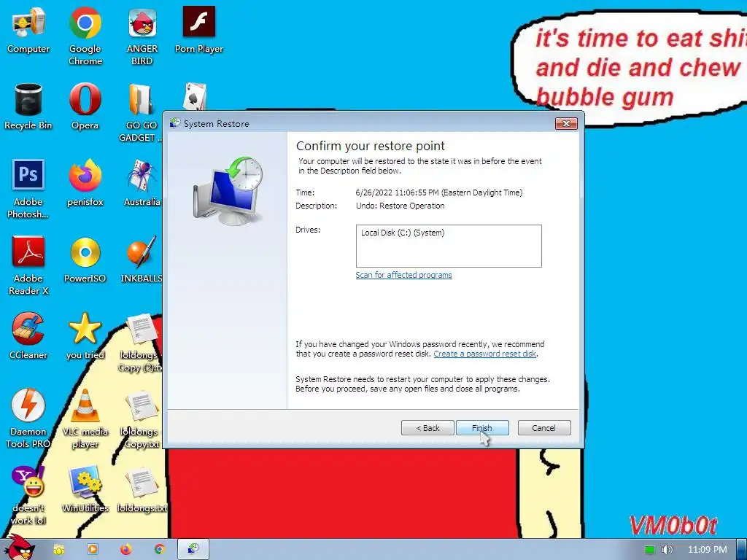
Task: Select the PowerISO desktop icon
Action: click(85, 260)
